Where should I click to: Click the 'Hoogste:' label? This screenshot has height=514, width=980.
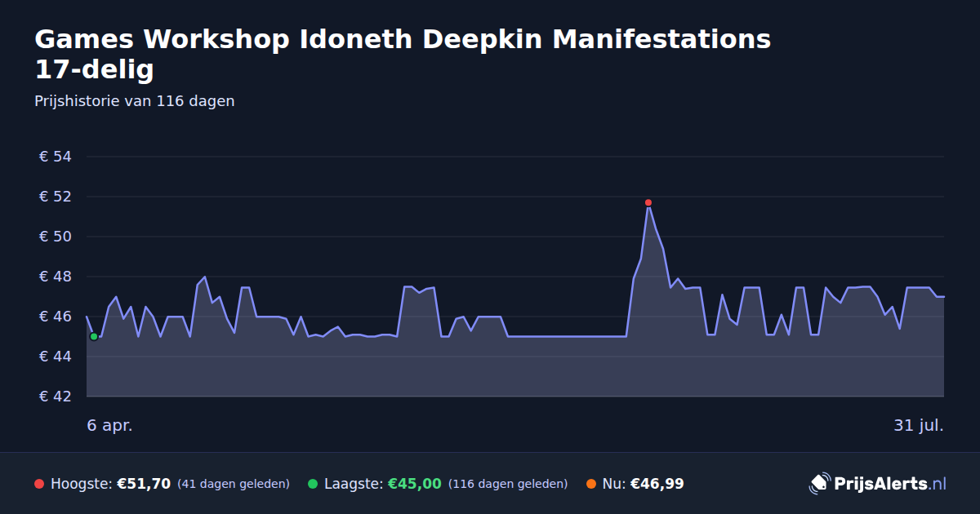pos(82,484)
